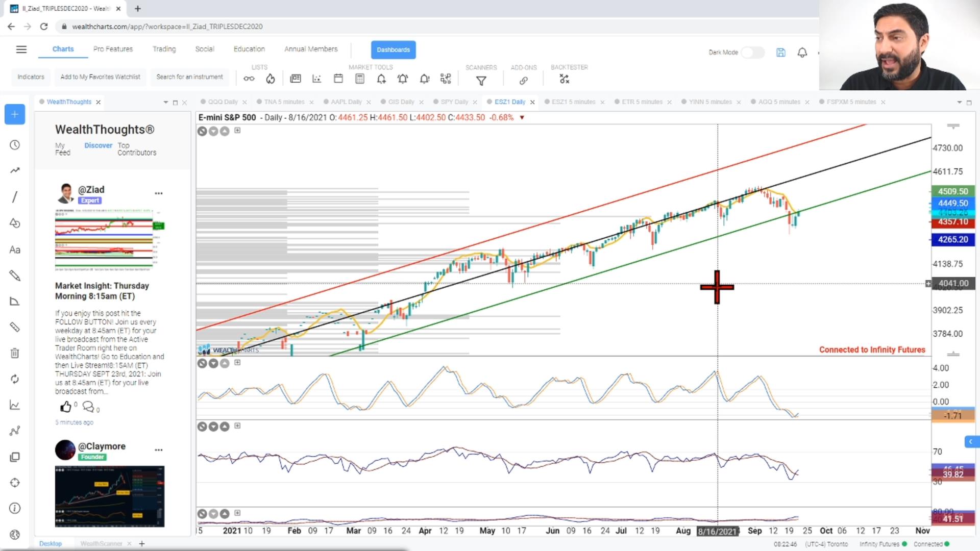Toggle the Dark Mode switch
980x551 pixels.
pyautogui.click(x=752, y=53)
